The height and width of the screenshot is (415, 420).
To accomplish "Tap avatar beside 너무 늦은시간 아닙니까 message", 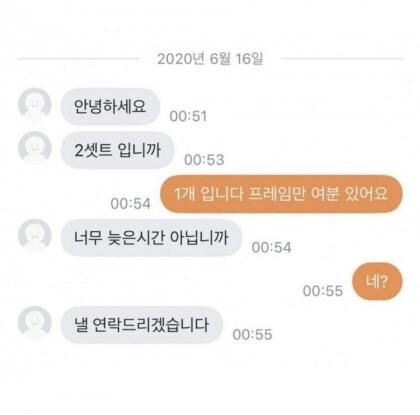I will pyautogui.click(x=35, y=235).
